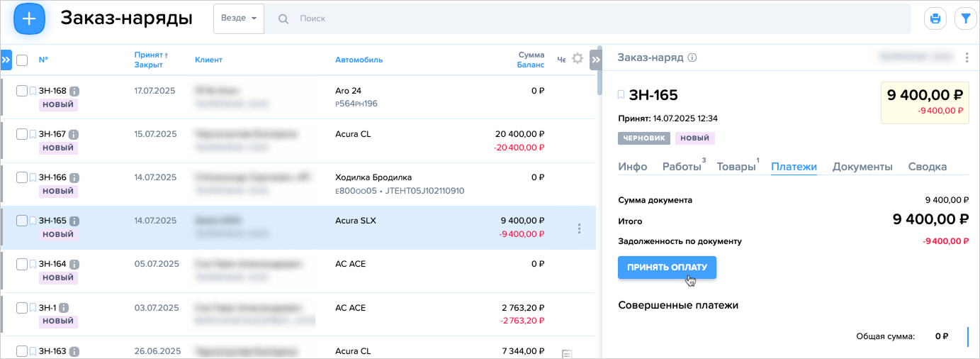Screen dimensions: 980x359
Task: Click bookmark icon on ЗН-167 row
Action: [33, 134]
